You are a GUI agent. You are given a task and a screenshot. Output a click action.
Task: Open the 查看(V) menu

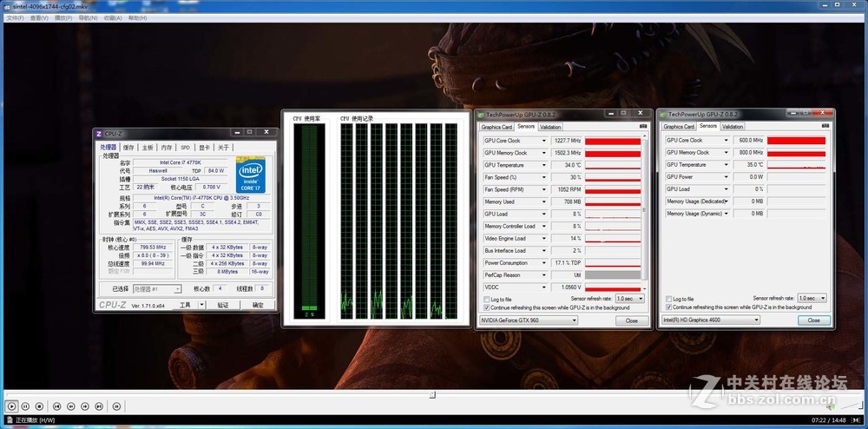pyautogui.click(x=39, y=17)
